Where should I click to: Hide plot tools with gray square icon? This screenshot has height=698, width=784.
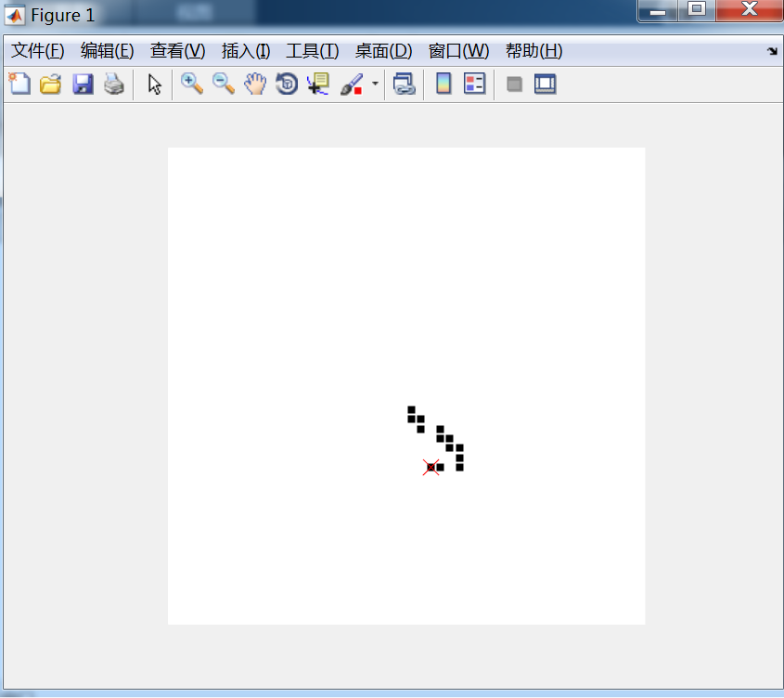click(514, 84)
